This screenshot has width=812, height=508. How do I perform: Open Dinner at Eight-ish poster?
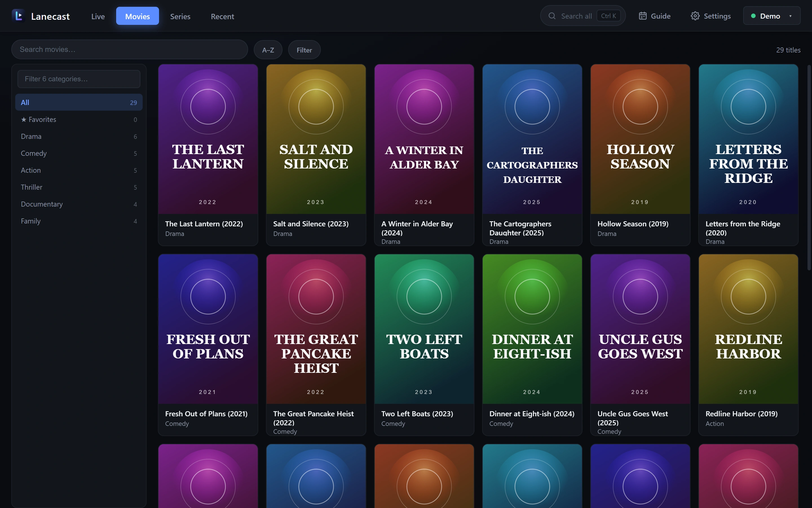pyautogui.click(x=532, y=329)
